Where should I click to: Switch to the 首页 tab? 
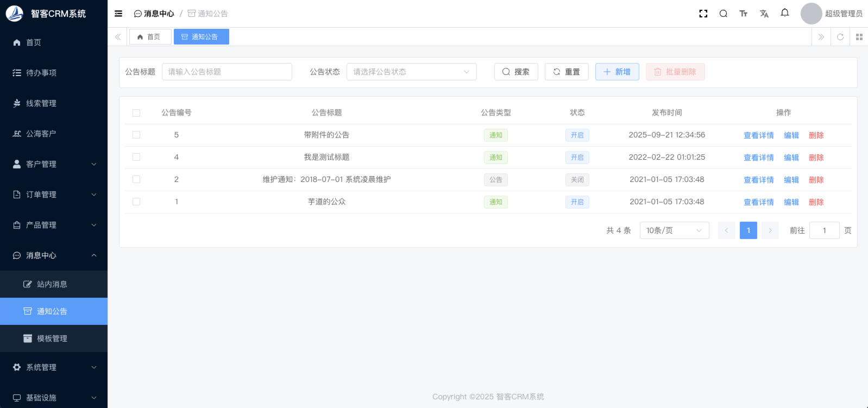point(149,37)
